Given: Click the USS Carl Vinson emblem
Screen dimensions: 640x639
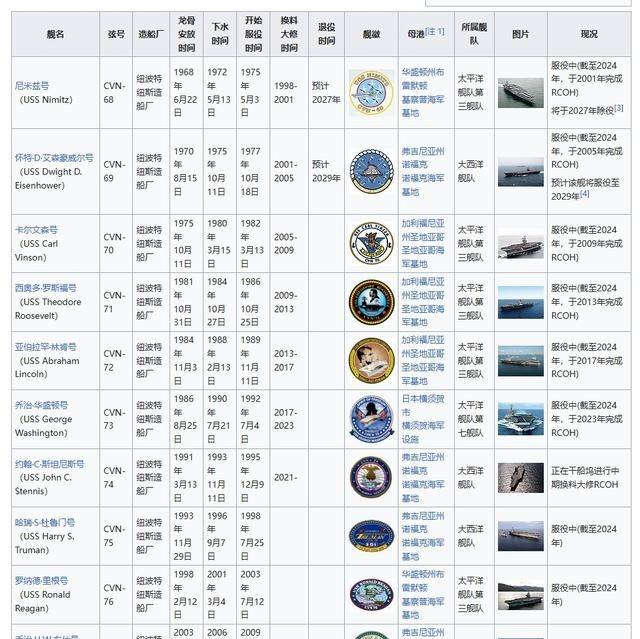Looking at the screenshot, I should (371, 243).
